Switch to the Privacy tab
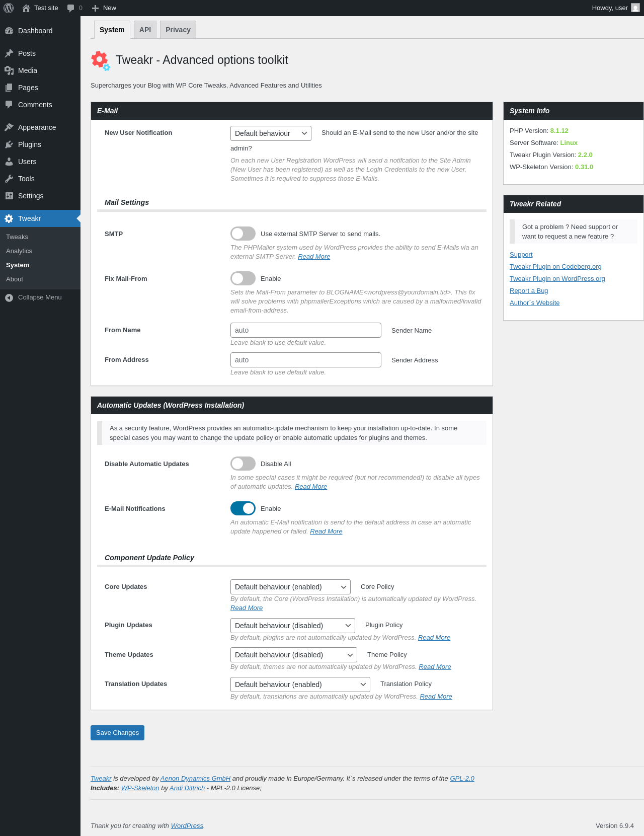644x836 pixels. [178, 30]
